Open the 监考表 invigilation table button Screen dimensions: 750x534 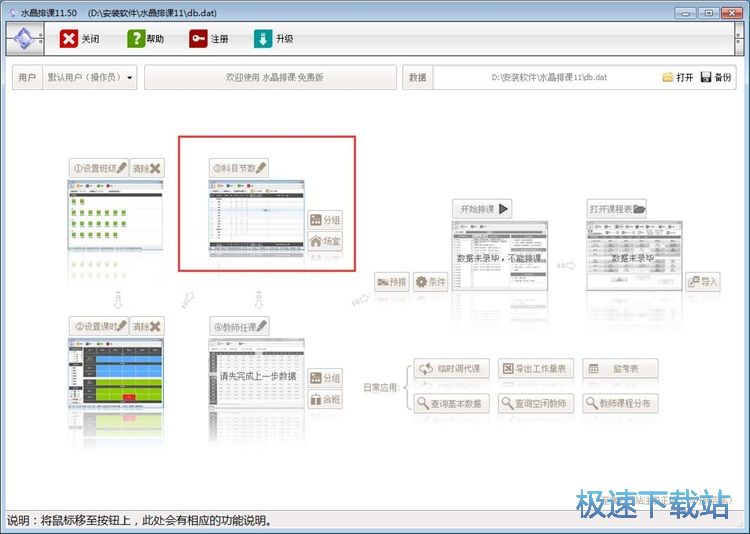[x=620, y=368]
